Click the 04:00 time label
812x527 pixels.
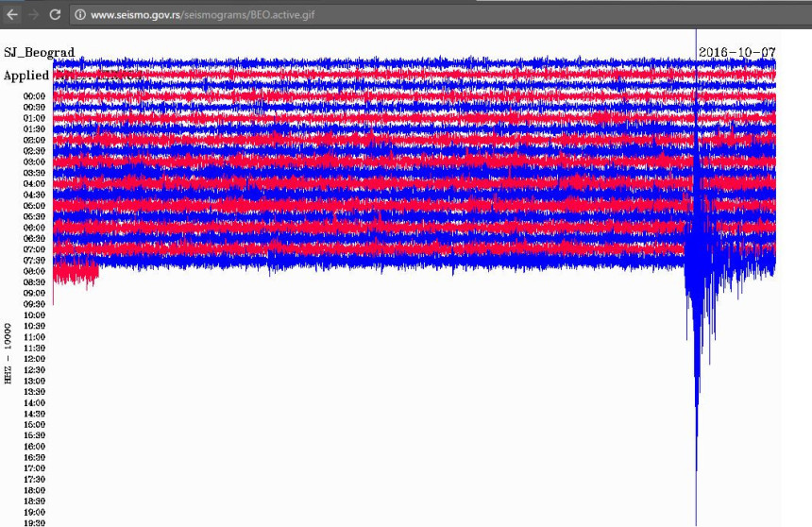[34, 184]
